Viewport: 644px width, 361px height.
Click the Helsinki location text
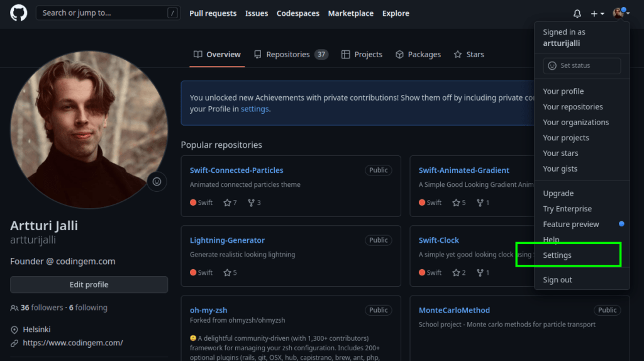(x=36, y=330)
